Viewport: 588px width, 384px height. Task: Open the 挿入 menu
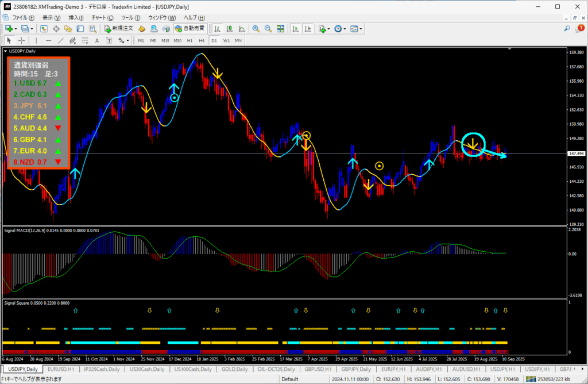[x=76, y=18]
